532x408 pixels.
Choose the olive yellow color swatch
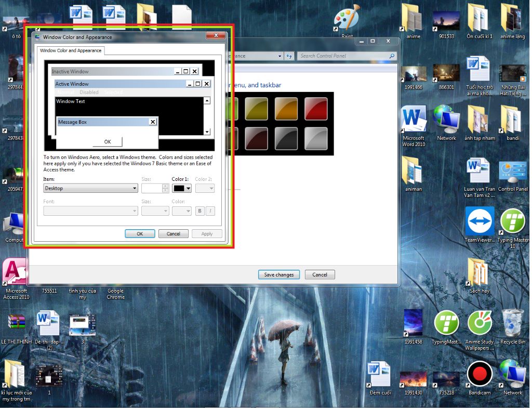(x=256, y=109)
